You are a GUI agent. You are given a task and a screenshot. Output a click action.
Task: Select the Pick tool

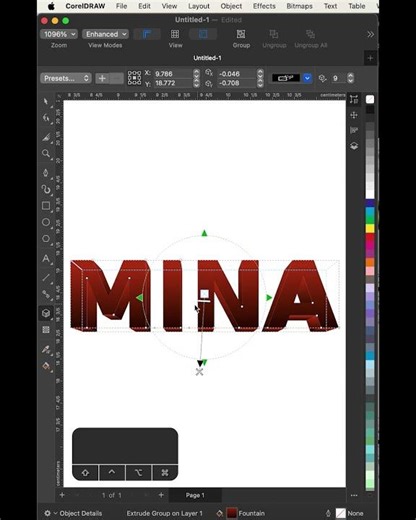46,101
